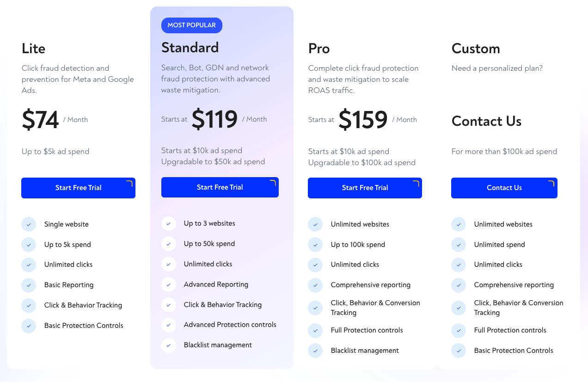
Task: Click check icon beside Pro's Comprehensive reporting
Action: coord(315,285)
